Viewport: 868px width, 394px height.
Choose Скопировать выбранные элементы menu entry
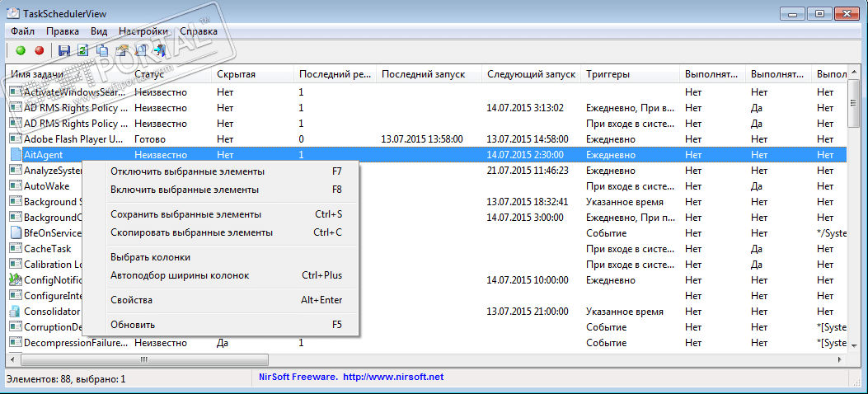pos(220,232)
